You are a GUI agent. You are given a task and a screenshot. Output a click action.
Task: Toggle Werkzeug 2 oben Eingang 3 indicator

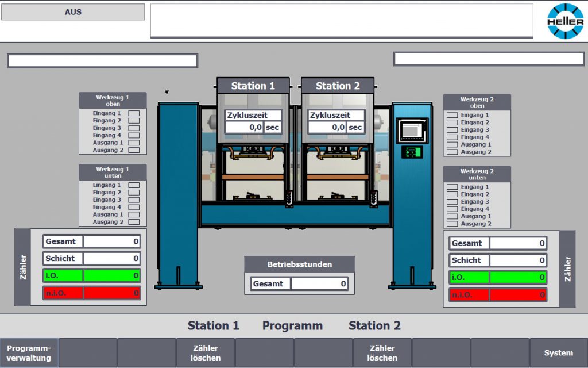point(452,130)
